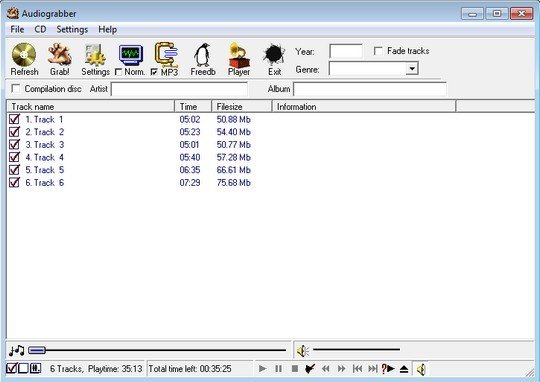540x382 pixels.
Task: Uncheck Track 4 checkbox
Action: click(x=14, y=157)
